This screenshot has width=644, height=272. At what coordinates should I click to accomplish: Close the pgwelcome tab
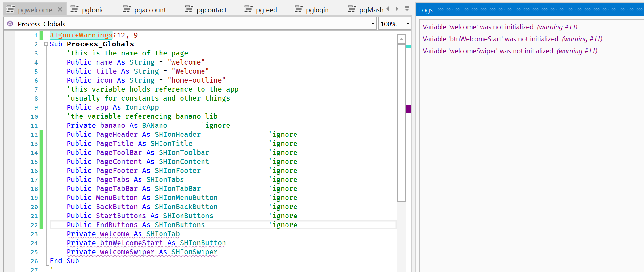click(x=60, y=10)
